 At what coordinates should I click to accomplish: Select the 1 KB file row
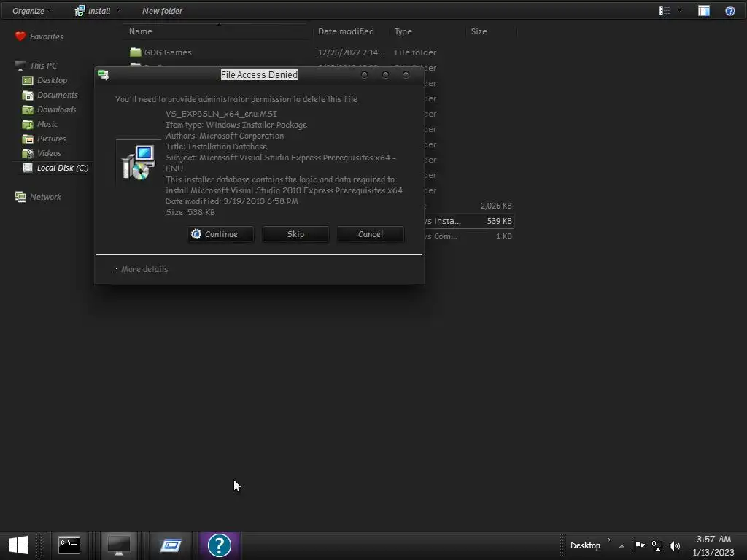coord(469,236)
